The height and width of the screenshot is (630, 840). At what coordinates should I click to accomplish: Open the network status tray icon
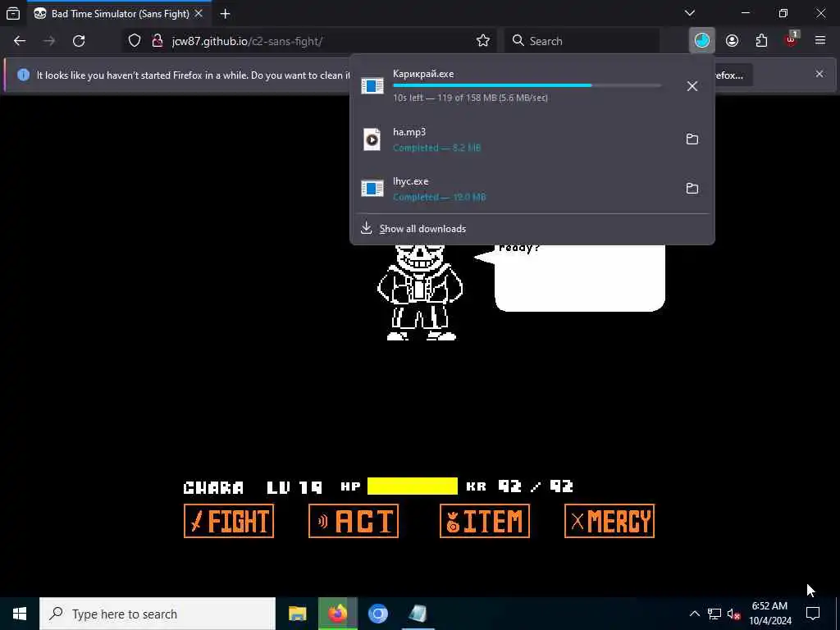[x=714, y=614]
